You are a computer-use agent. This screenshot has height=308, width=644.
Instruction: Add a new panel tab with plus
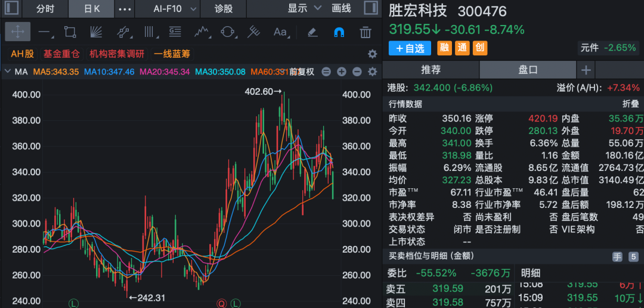586,70
